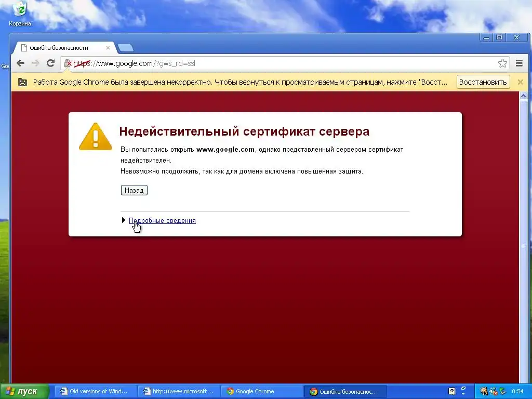532x399 pixels.
Task: Click the broken padlock icon in the address bar
Action: (68, 63)
